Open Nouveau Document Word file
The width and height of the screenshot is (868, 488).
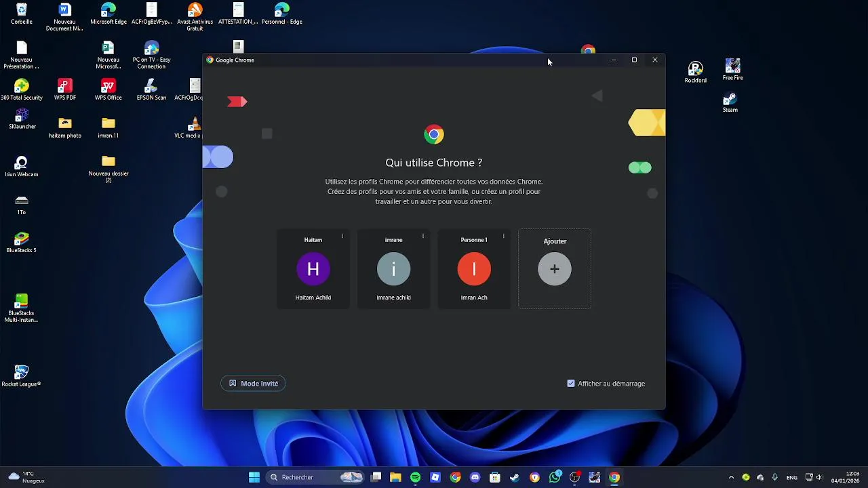pos(65,16)
